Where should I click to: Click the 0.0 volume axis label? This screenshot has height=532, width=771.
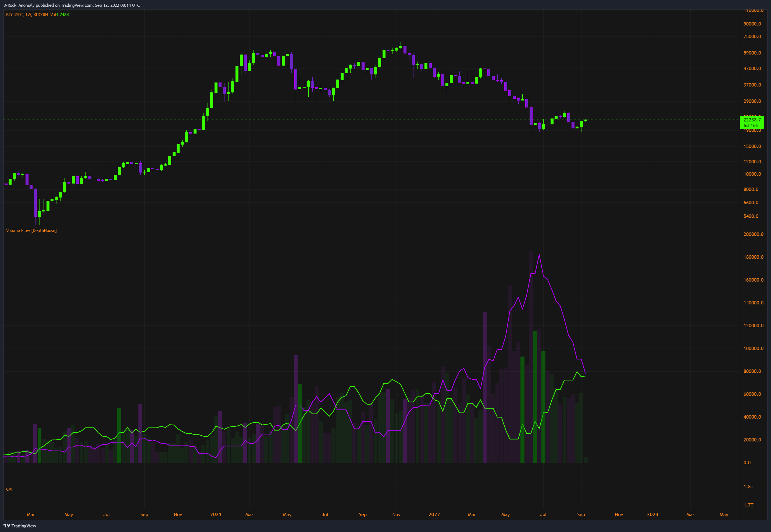click(x=747, y=462)
